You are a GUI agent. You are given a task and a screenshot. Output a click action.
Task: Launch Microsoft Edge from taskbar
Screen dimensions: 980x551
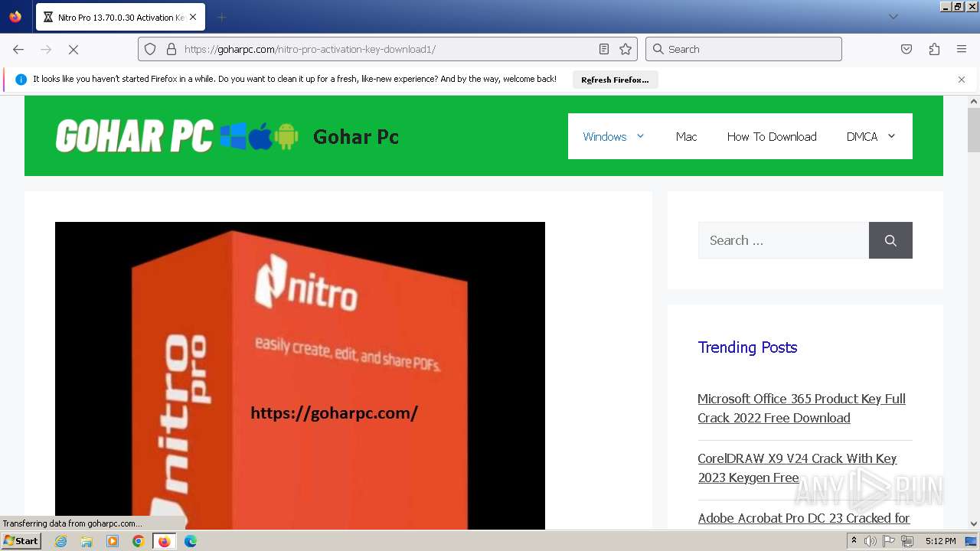[x=191, y=541]
